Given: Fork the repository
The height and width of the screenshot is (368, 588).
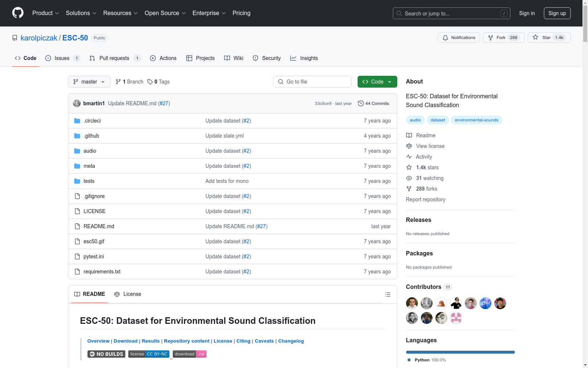Looking at the screenshot, I should tap(503, 38).
